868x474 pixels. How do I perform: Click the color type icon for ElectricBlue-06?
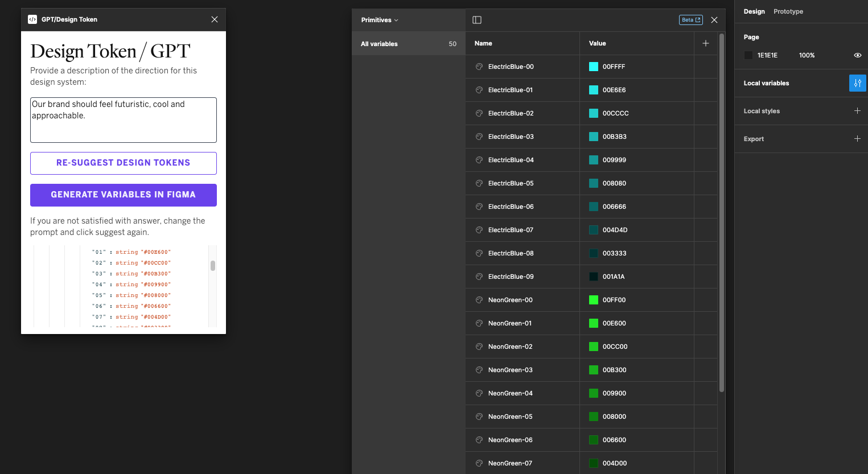(479, 207)
